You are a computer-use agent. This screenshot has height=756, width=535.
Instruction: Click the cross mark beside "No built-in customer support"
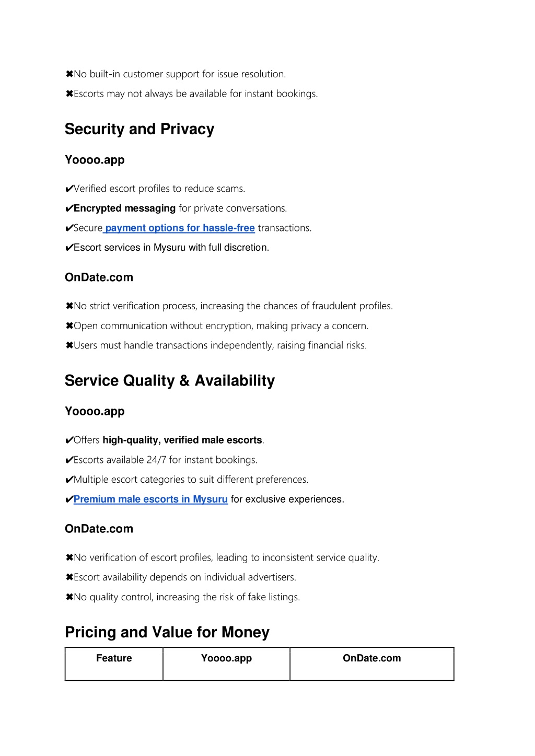(69, 74)
